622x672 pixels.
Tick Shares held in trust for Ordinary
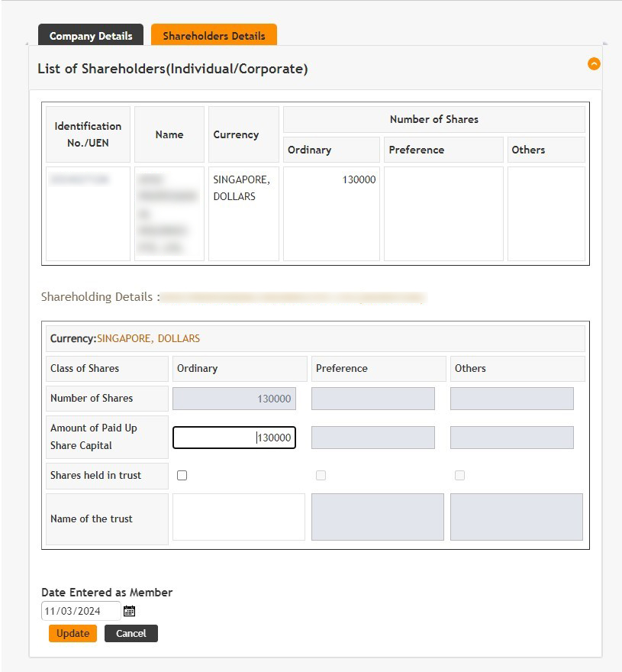(182, 475)
